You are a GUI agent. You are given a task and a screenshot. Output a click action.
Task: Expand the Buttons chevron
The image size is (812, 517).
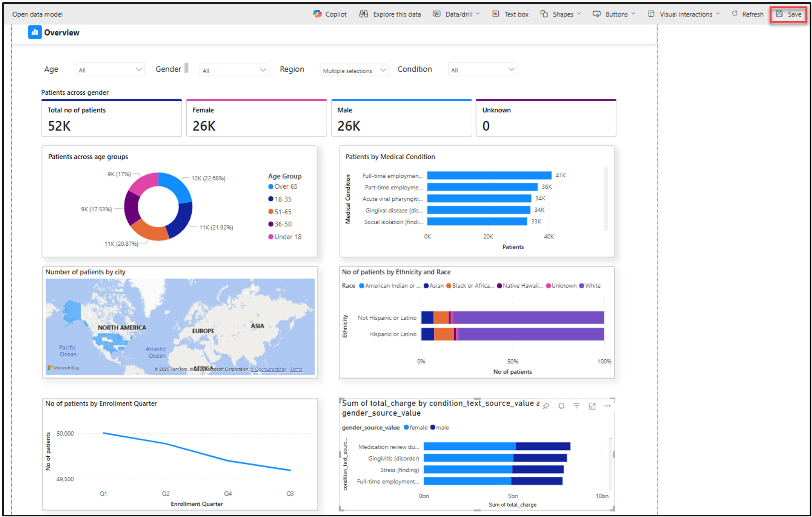(x=633, y=14)
